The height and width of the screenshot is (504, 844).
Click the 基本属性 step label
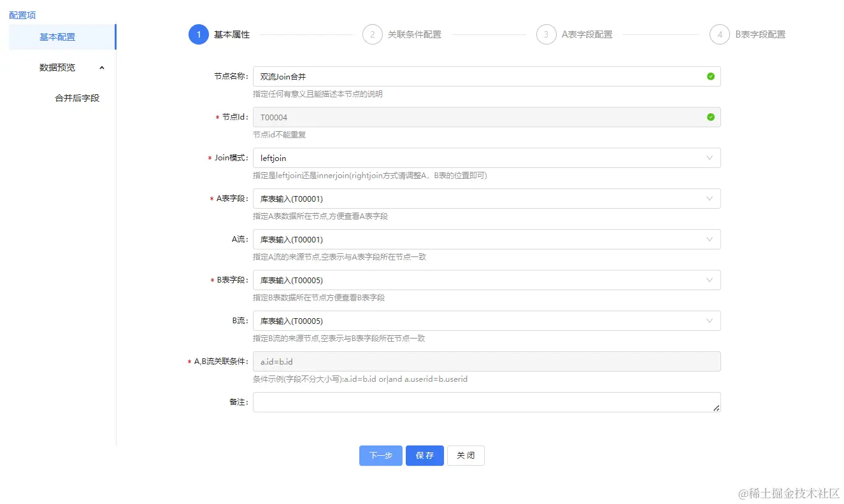pyautogui.click(x=232, y=34)
